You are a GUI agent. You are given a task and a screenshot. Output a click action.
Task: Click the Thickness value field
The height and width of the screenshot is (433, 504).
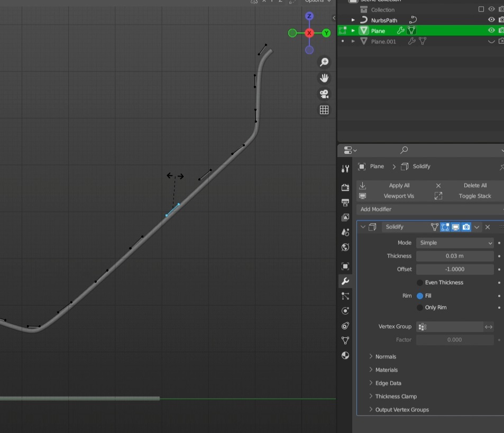(x=455, y=256)
